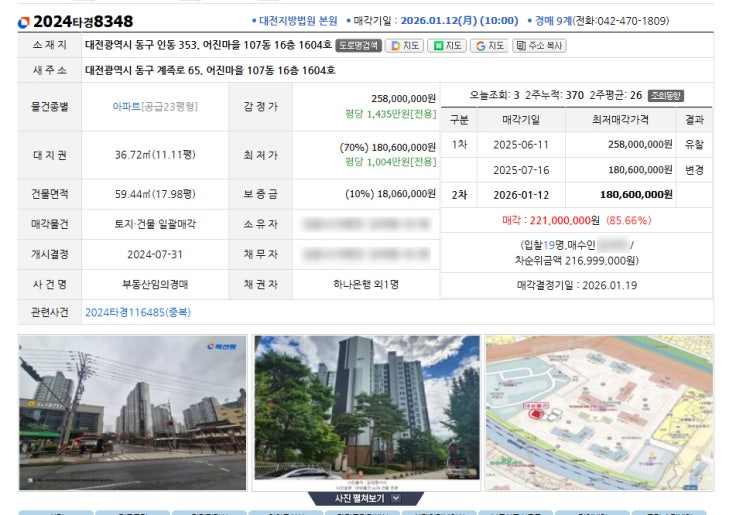This screenshot has height=515, width=743.
Task: Click the 도로명검색 button
Action: click(357, 45)
